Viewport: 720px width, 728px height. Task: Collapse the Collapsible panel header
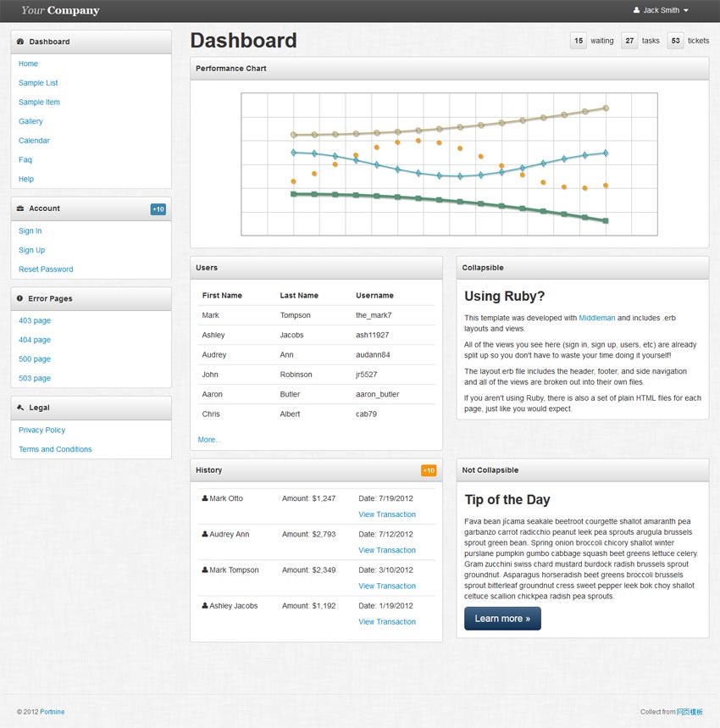(583, 268)
